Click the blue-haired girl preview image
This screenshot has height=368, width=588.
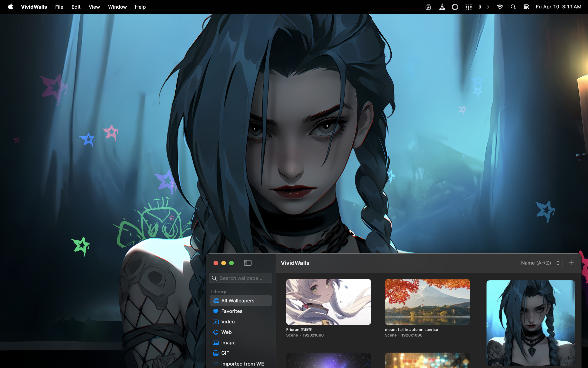pos(531,323)
